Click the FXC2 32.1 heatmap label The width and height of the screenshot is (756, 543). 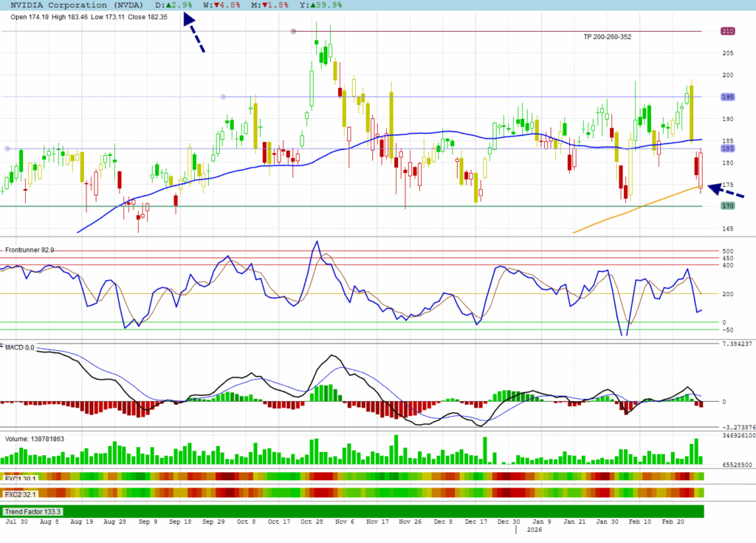pyautogui.click(x=21, y=494)
